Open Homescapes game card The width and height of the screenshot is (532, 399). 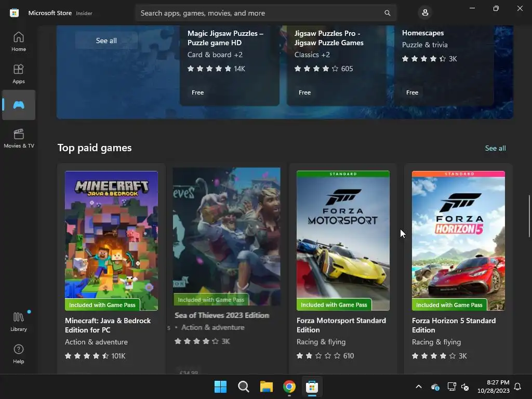pos(444,65)
